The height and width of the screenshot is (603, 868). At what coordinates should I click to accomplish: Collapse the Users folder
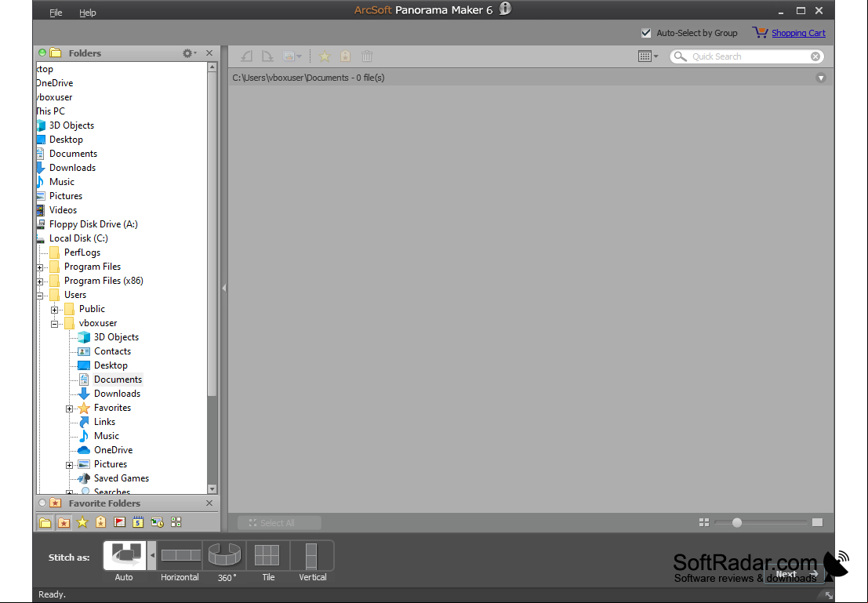point(40,295)
